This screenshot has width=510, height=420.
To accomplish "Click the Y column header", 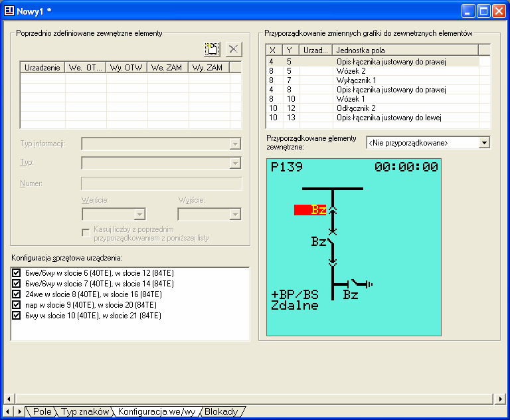I will [290, 50].
